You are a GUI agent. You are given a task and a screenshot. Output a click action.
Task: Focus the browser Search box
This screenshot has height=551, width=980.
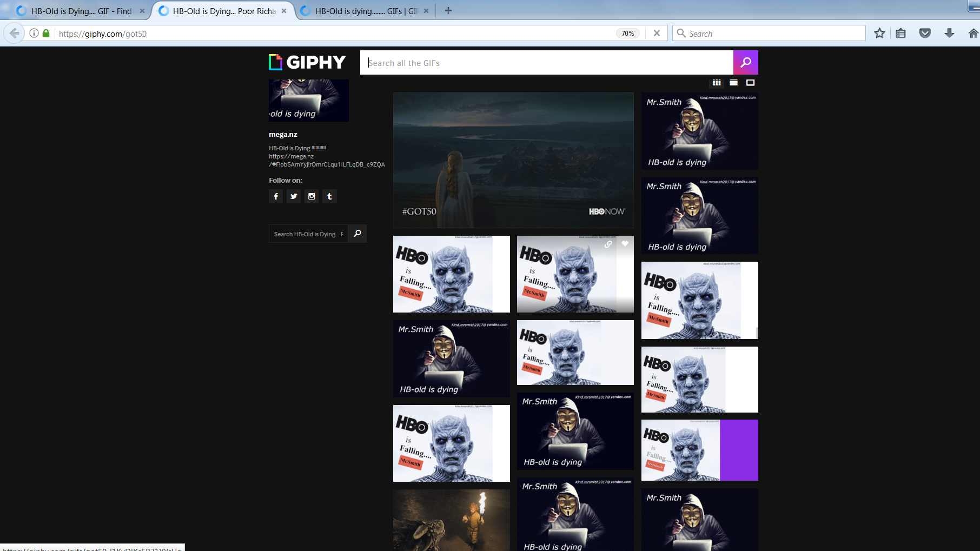click(x=769, y=34)
